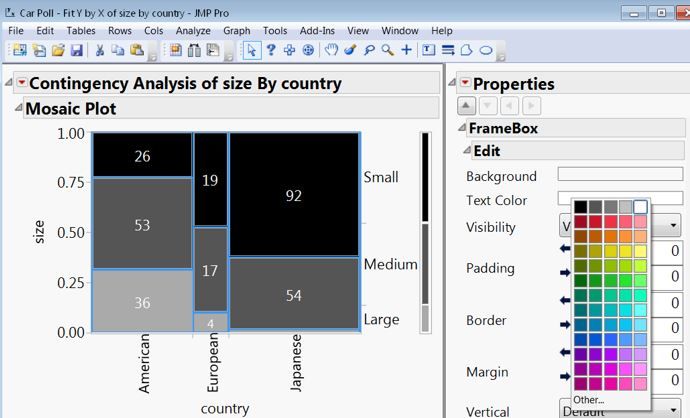
Task: Select the crosshairs tool
Action: pos(407,50)
